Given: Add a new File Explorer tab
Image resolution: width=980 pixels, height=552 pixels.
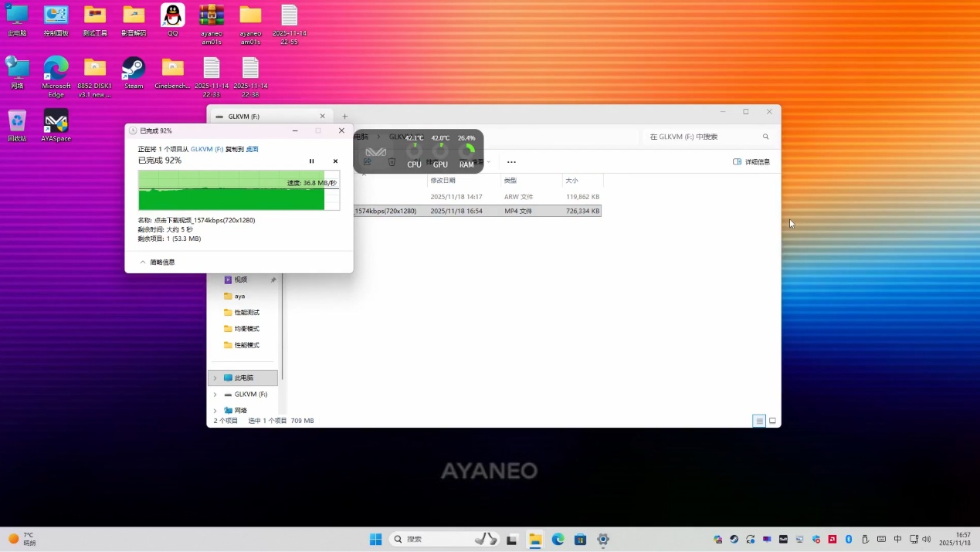Looking at the screenshot, I should (345, 117).
